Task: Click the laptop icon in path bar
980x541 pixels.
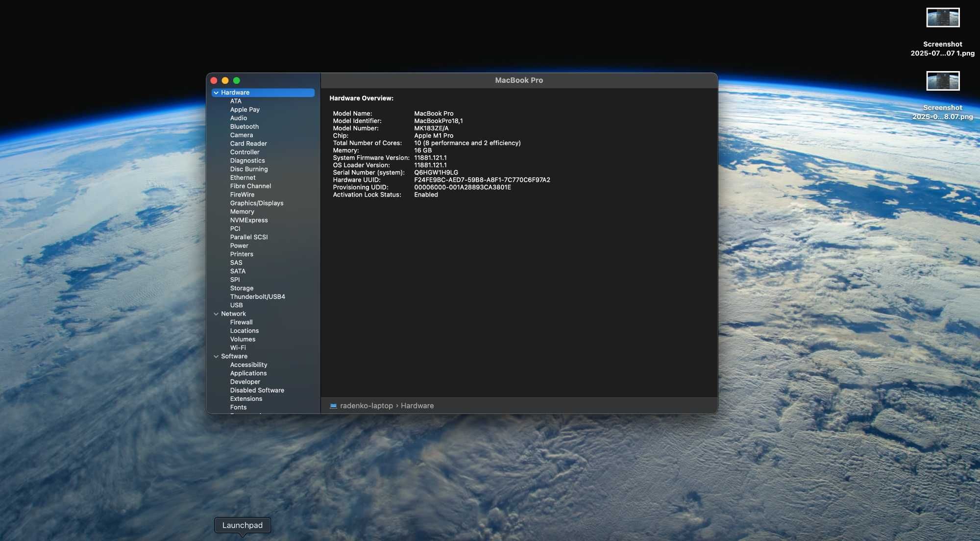Action: tap(333, 406)
